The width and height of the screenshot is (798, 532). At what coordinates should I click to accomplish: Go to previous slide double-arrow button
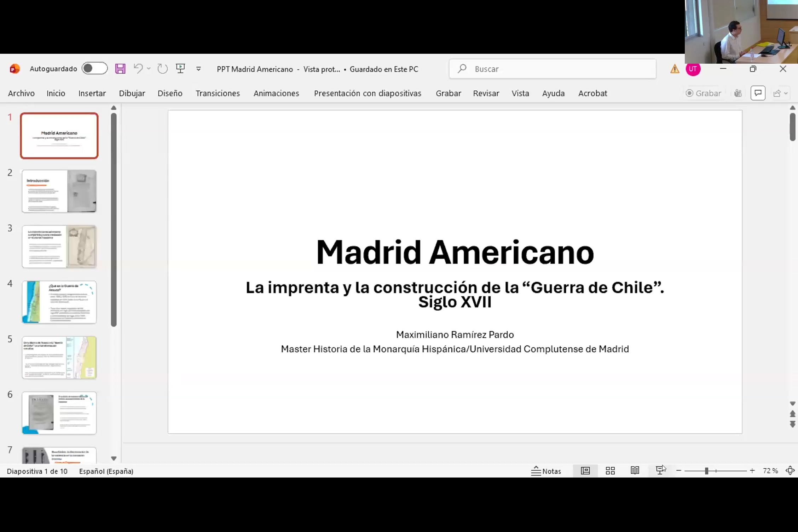click(792, 414)
